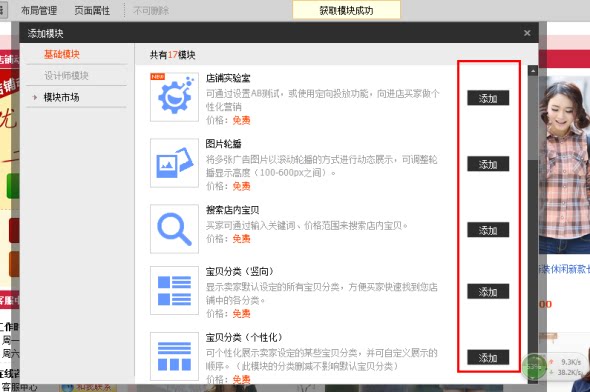Viewport: 590px width, 392px height.
Task: Click the 共有17模块 count text
Action: [x=173, y=55]
